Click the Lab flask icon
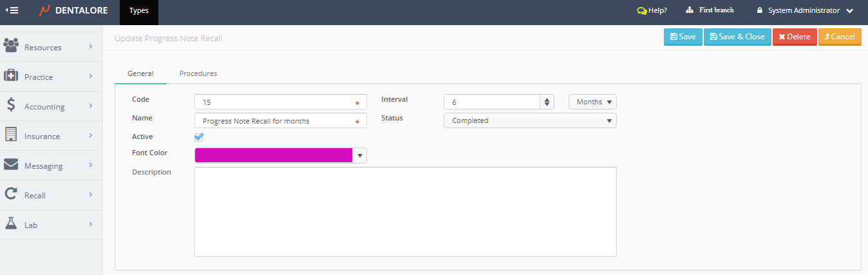 tap(11, 223)
